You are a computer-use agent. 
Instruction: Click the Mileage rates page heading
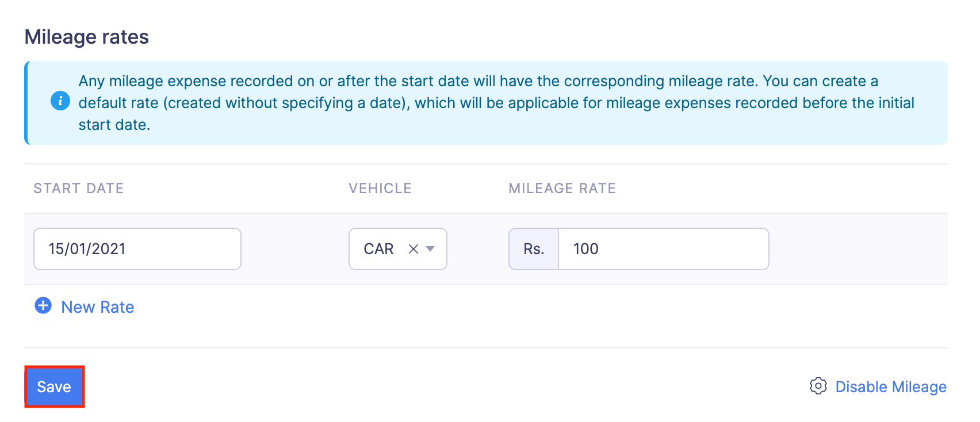86,37
